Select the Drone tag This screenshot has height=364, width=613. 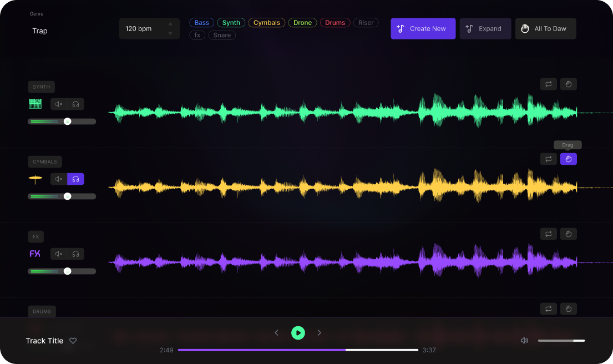[302, 23]
